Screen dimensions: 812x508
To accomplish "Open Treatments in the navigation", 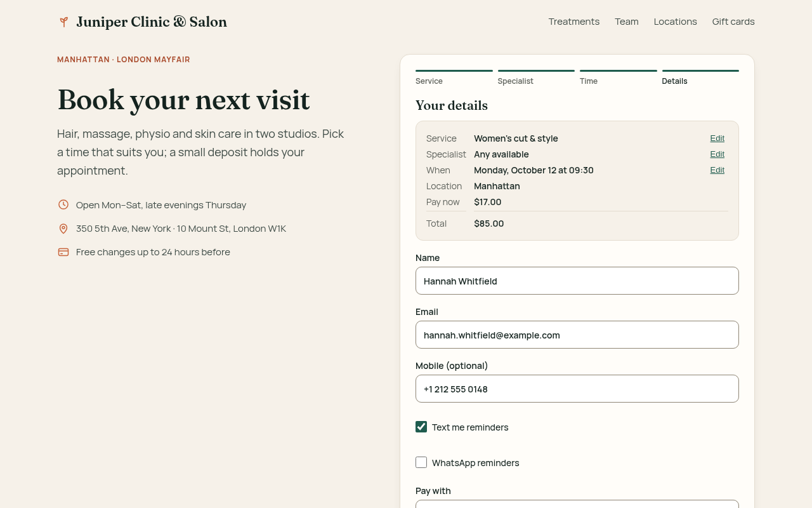I will (x=574, y=22).
